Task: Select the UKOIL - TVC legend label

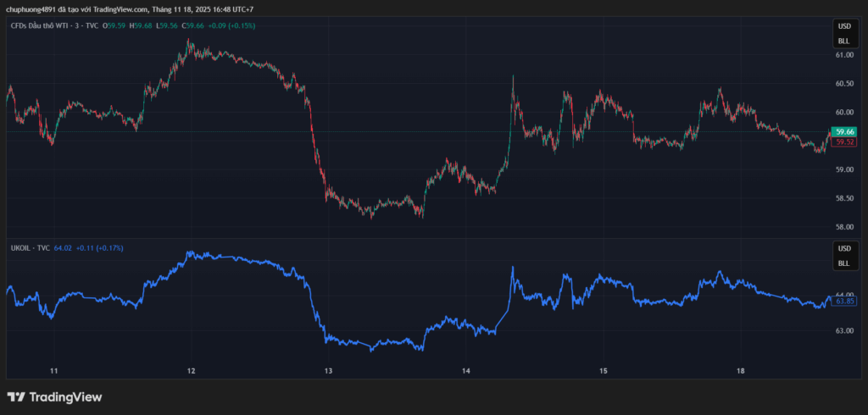Action: (30, 248)
